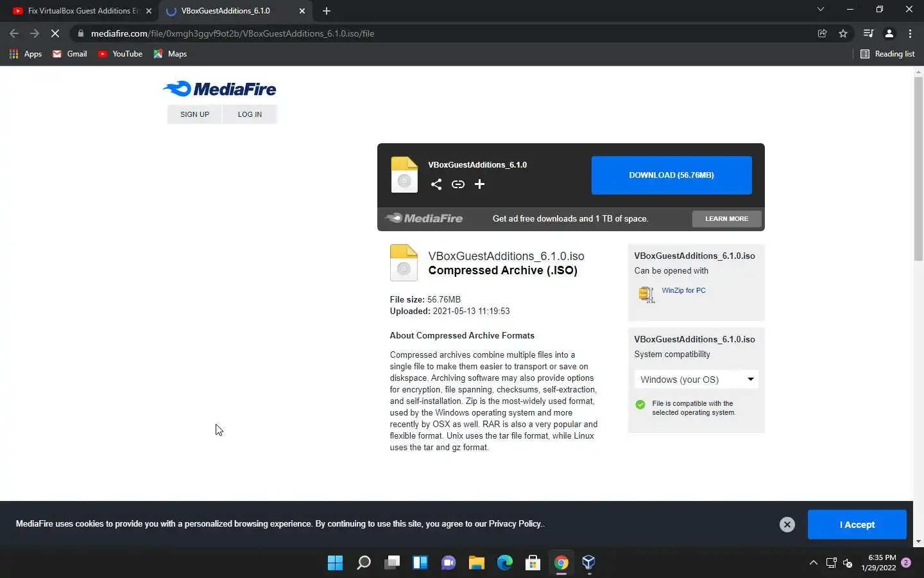Open the Gmail bookmark
Image resolution: width=924 pixels, height=578 pixels.
click(70, 54)
